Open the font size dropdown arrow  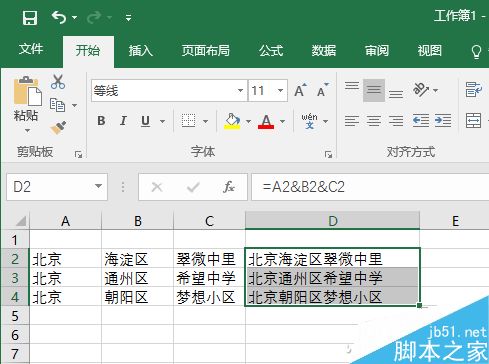[x=281, y=90]
